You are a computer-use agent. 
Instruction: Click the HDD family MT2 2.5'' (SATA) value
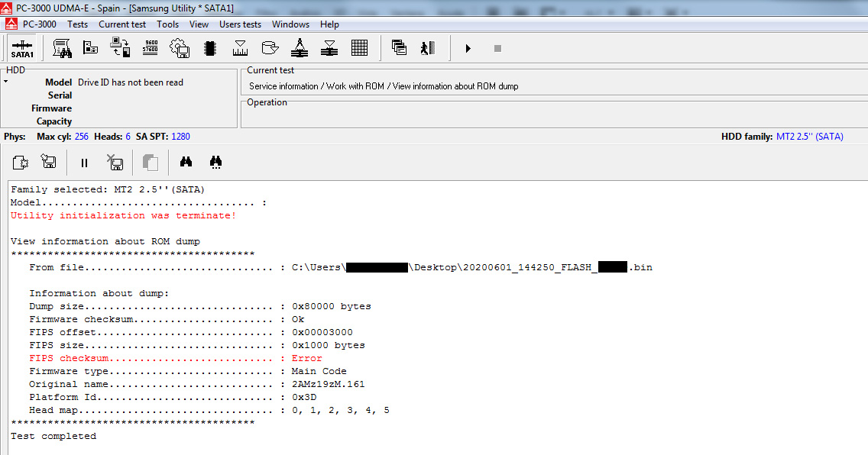(809, 137)
